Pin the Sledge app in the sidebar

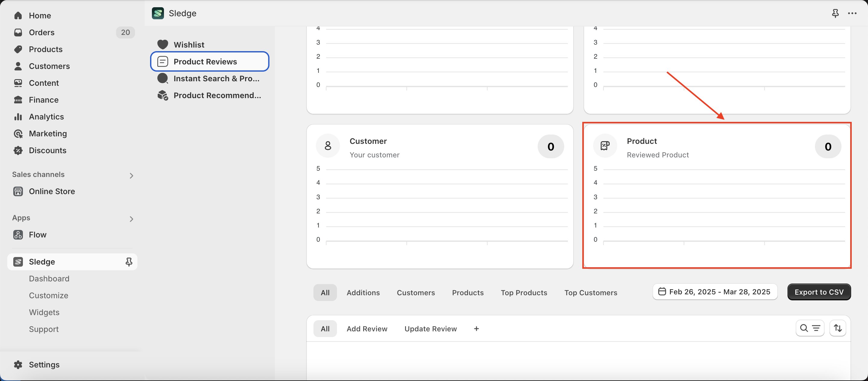(x=129, y=262)
